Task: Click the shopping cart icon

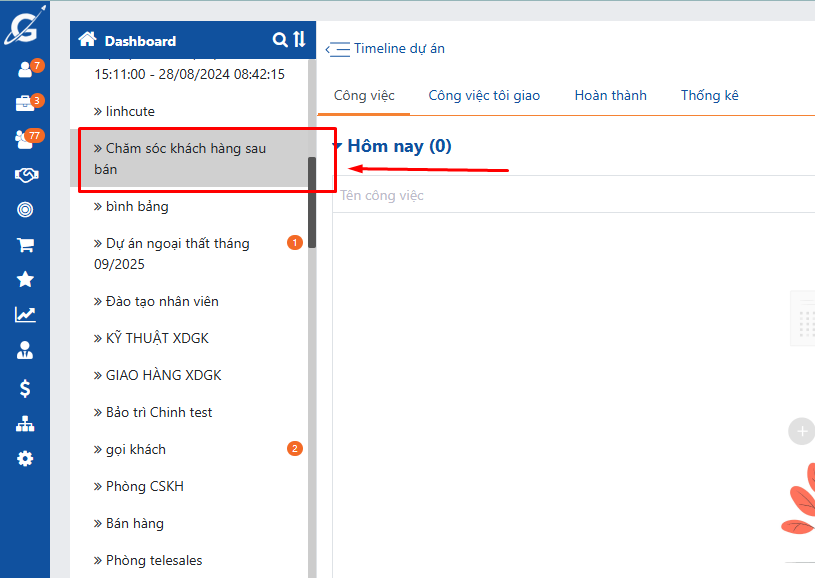Action: pos(25,245)
